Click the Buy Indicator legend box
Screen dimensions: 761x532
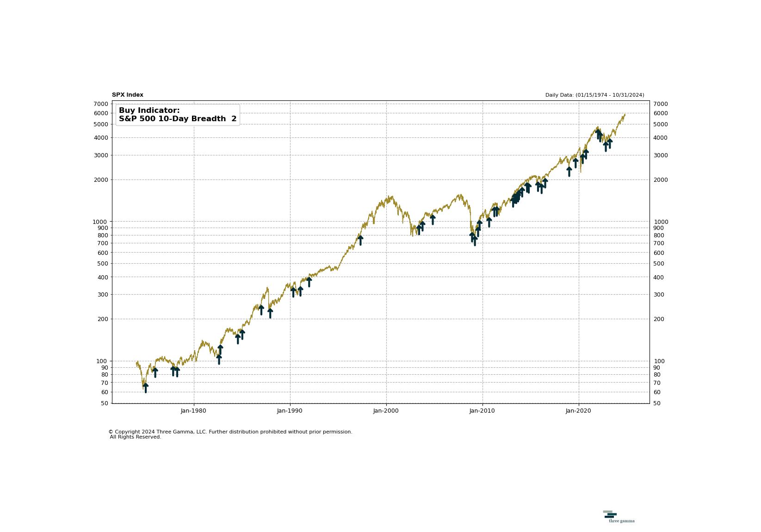tap(178, 115)
